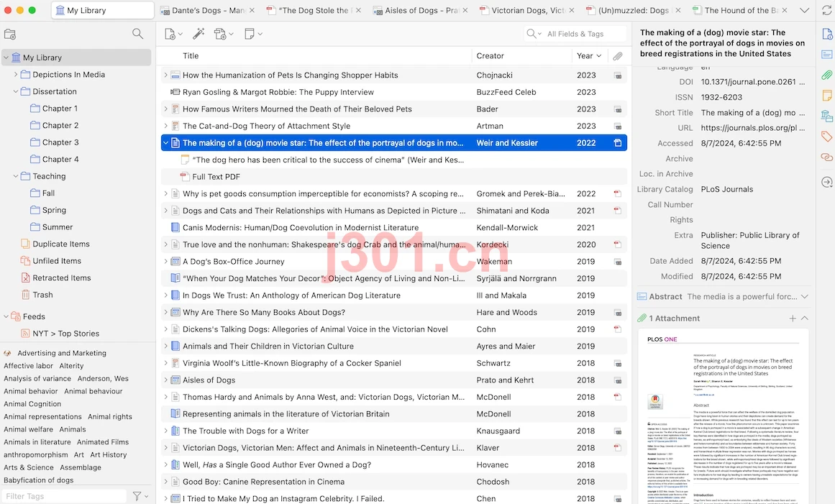835x504 pixels.
Task: Click the Trash icon in collections pane
Action: pos(25,294)
